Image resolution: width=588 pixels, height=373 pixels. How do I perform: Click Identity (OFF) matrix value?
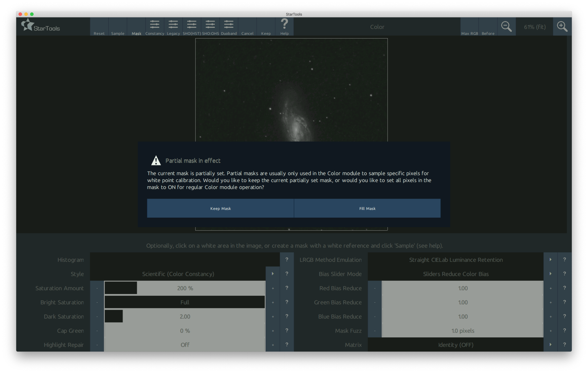pos(456,345)
